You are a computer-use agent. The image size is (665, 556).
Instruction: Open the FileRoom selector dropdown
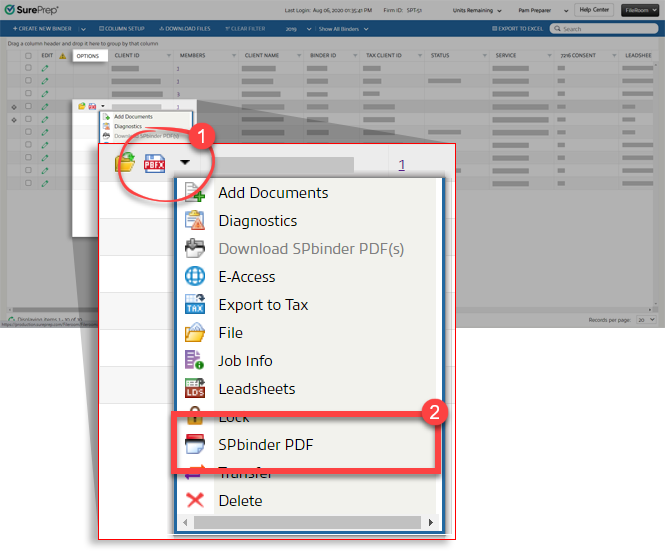[x=640, y=10]
